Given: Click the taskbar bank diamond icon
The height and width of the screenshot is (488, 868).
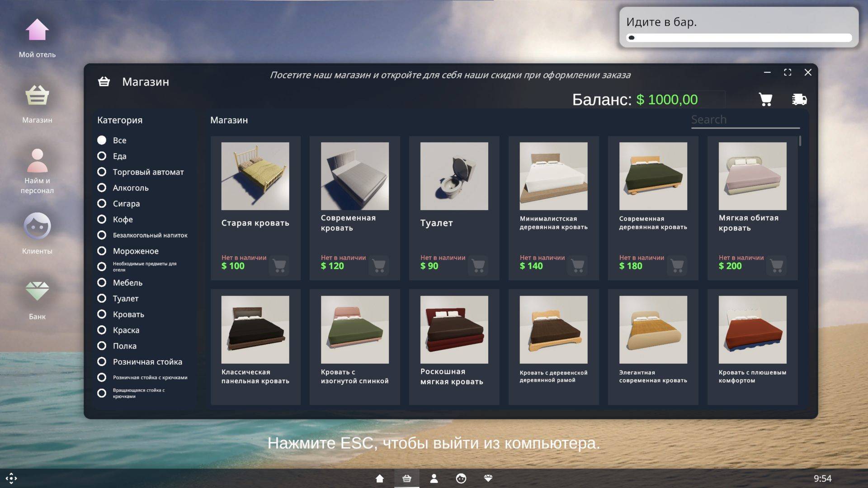Looking at the screenshot, I should (488, 478).
